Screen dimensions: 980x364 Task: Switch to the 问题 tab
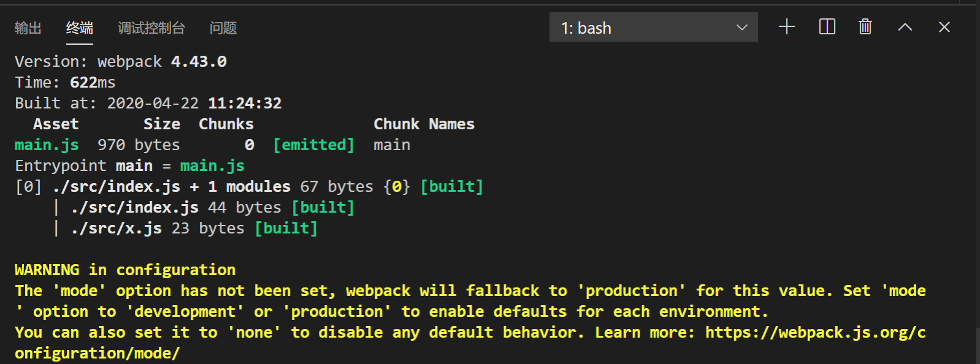223,28
